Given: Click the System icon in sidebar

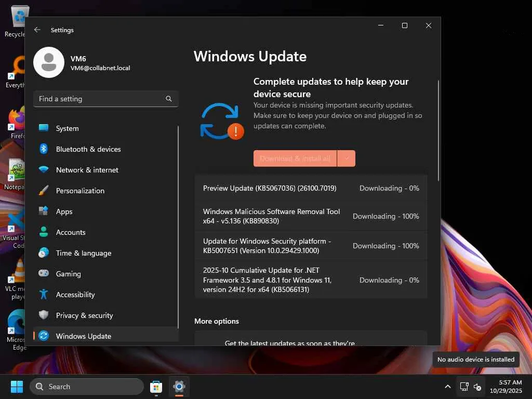Looking at the screenshot, I should click(44, 128).
